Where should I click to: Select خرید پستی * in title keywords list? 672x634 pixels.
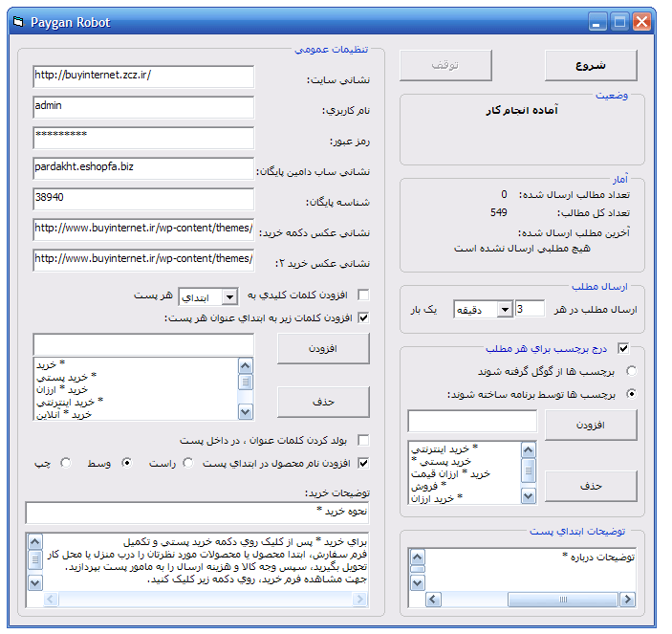(x=66, y=377)
